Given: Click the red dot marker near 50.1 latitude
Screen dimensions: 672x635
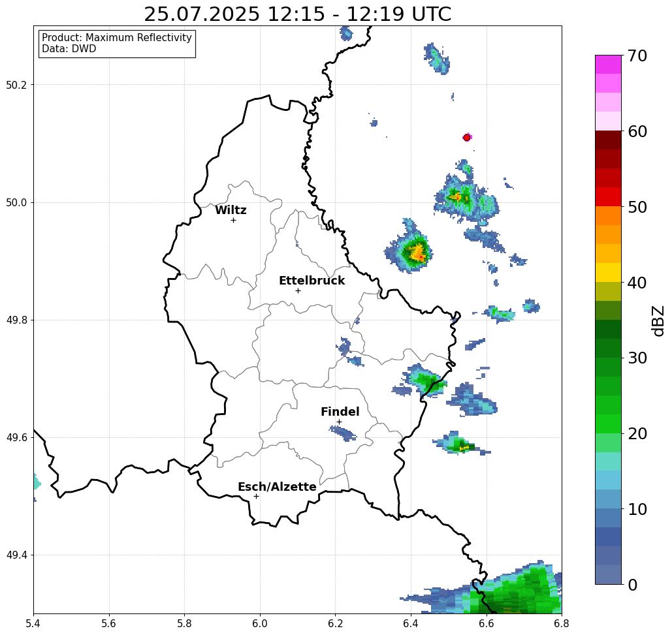Looking at the screenshot, I should [x=467, y=138].
